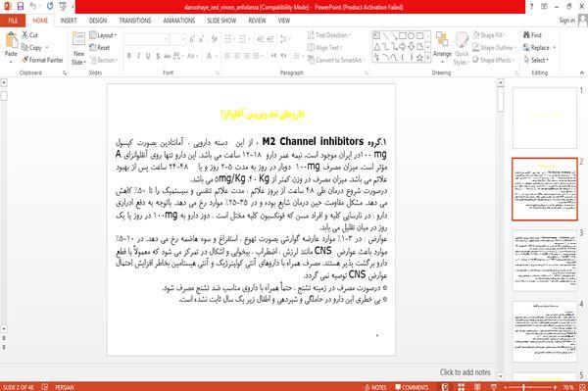Toggle underline formatting
Viewport: 588px width, 391px height.
coord(148,56)
